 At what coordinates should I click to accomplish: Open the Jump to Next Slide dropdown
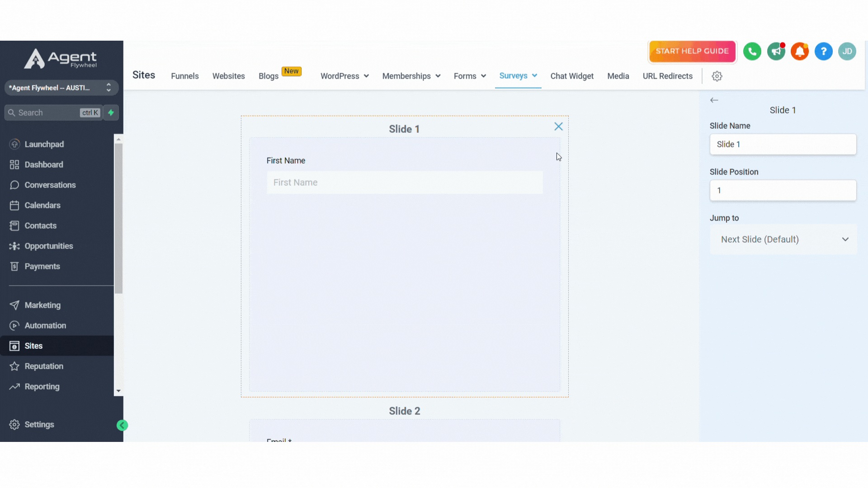[783, 239]
